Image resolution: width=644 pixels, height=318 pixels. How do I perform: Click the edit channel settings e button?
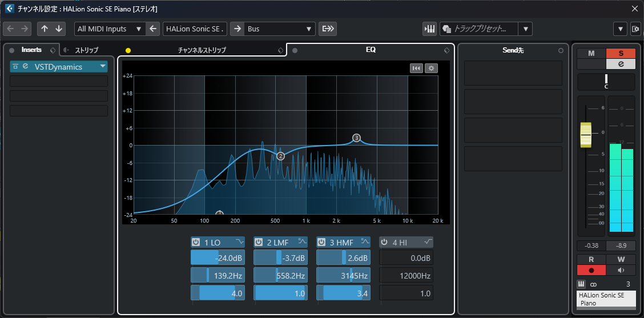click(621, 64)
